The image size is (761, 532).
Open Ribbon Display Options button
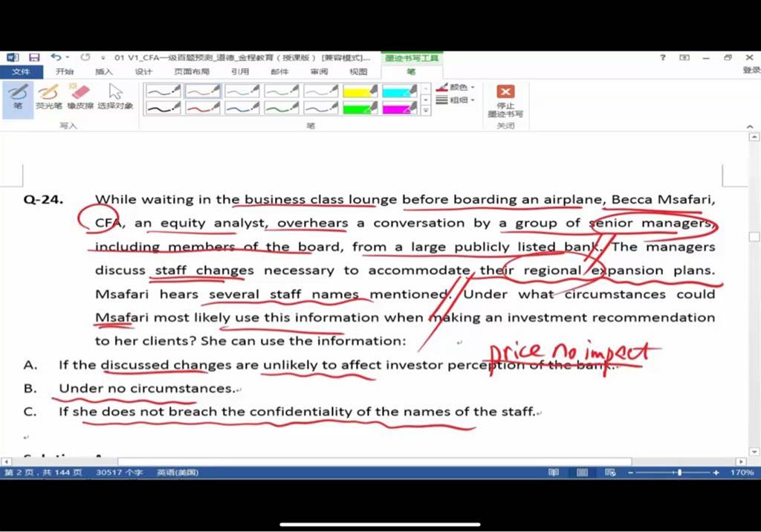tap(684, 57)
